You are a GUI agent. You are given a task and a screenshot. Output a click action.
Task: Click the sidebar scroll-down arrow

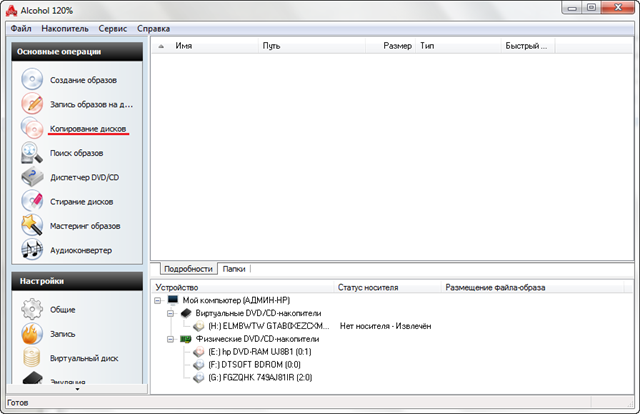click(x=77, y=389)
